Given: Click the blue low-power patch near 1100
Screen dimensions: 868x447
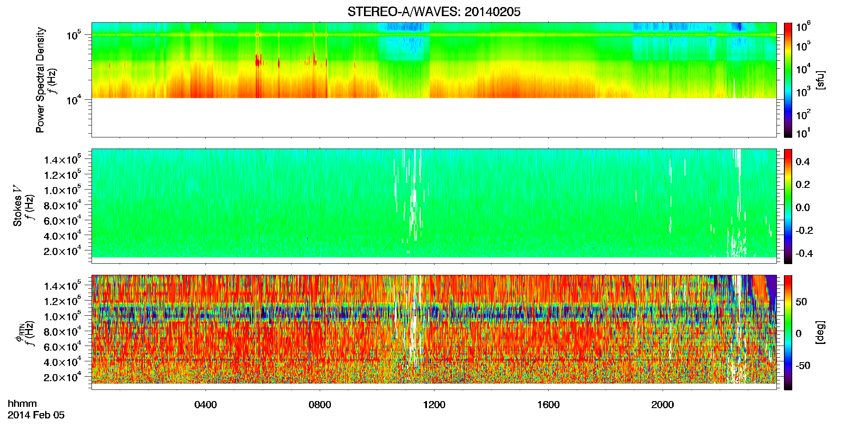Looking at the screenshot, I should (x=404, y=41).
